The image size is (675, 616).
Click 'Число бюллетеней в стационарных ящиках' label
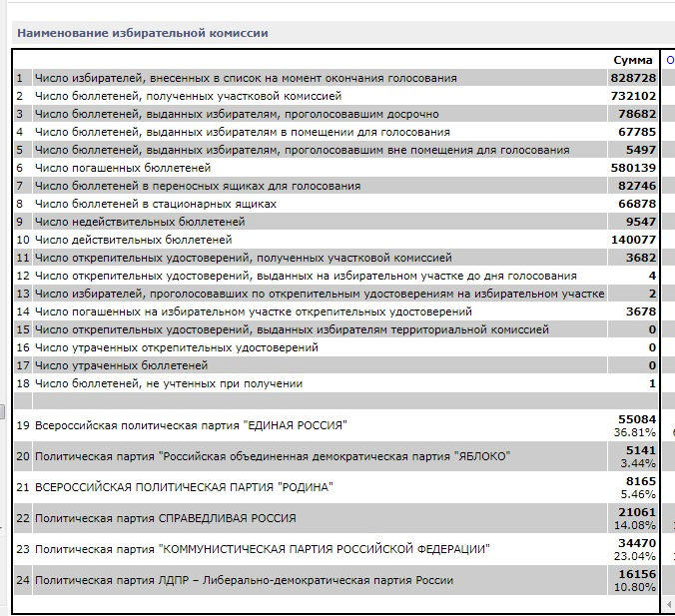click(x=156, y=204)
